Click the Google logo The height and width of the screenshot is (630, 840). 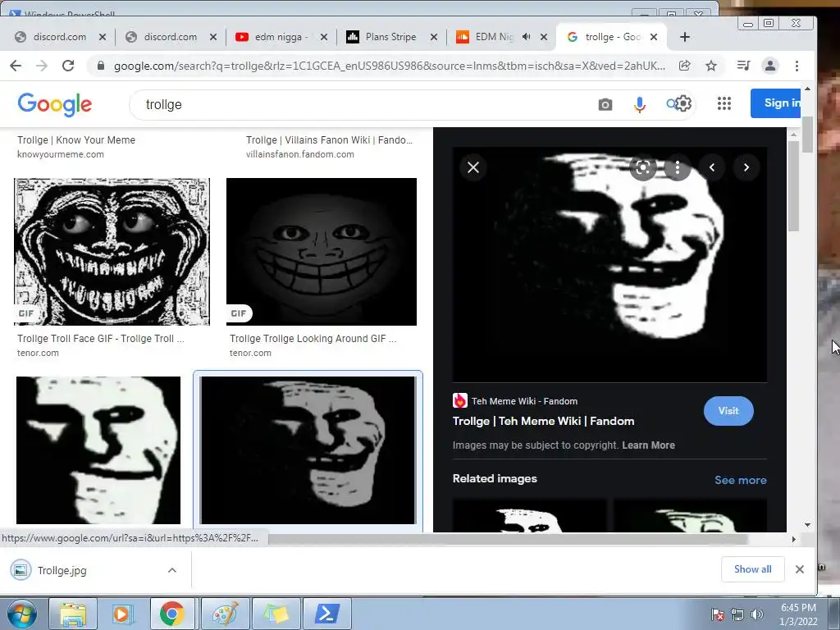click(x=55, y=104)
